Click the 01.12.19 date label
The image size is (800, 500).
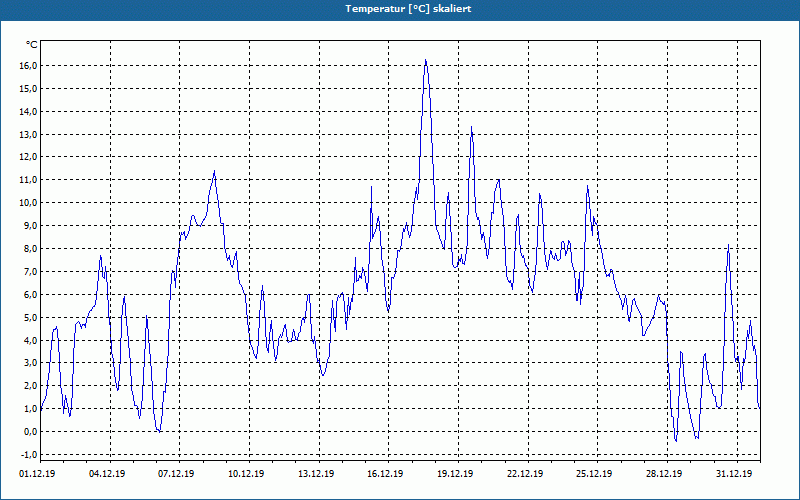37,474
